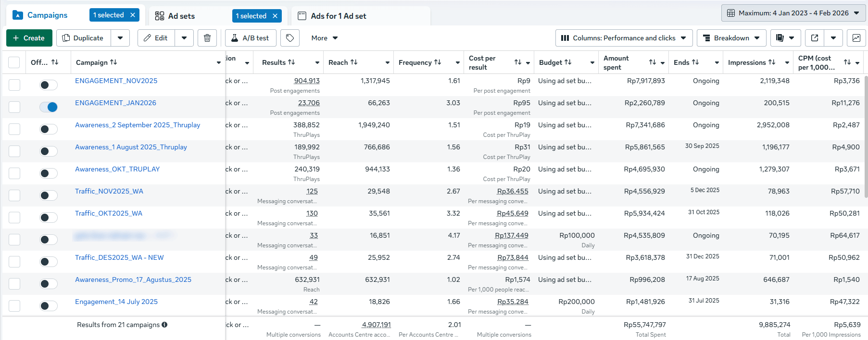Open Results column options caret

pos(317,63)
